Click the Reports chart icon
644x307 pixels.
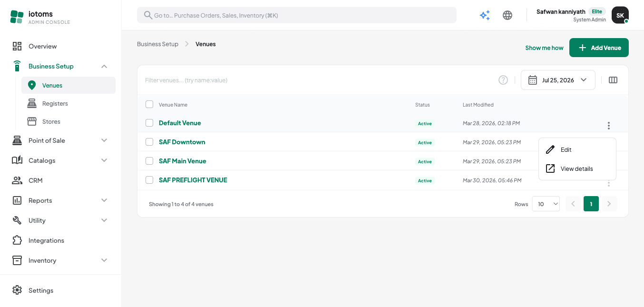tap(17, 200)
